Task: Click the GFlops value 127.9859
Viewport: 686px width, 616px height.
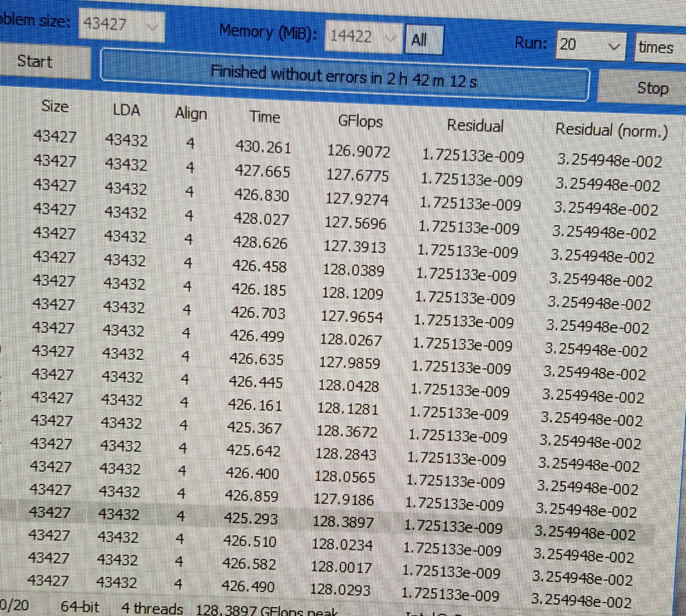Action: 349,363
